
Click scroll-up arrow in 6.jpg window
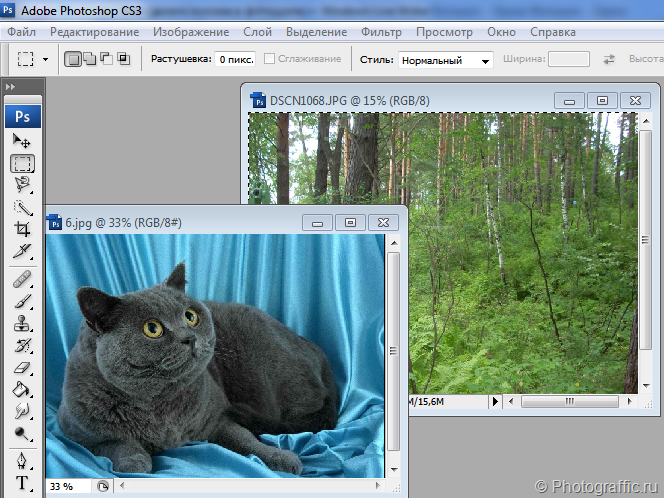pos(394,243)
